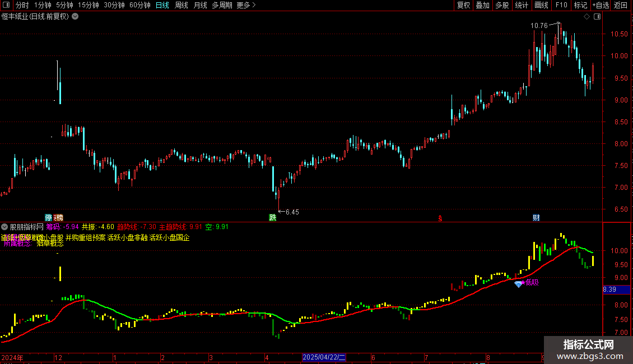Select the 60分钟 period

click(139, 5)
